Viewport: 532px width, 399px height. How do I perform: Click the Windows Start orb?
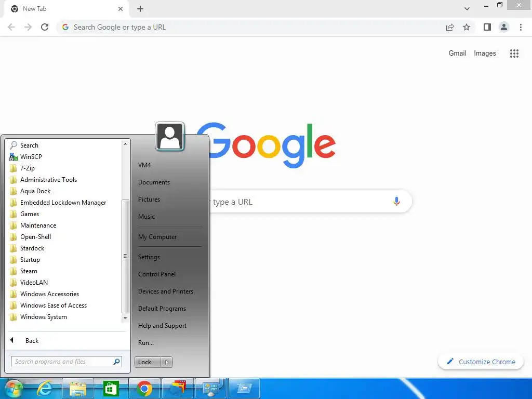pos(14,389)
